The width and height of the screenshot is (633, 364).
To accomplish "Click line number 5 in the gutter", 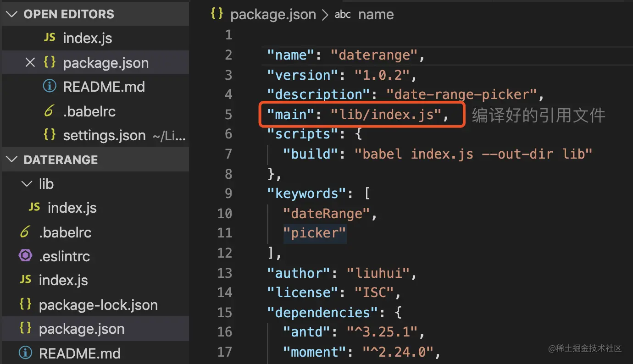I will pos(228,114).
